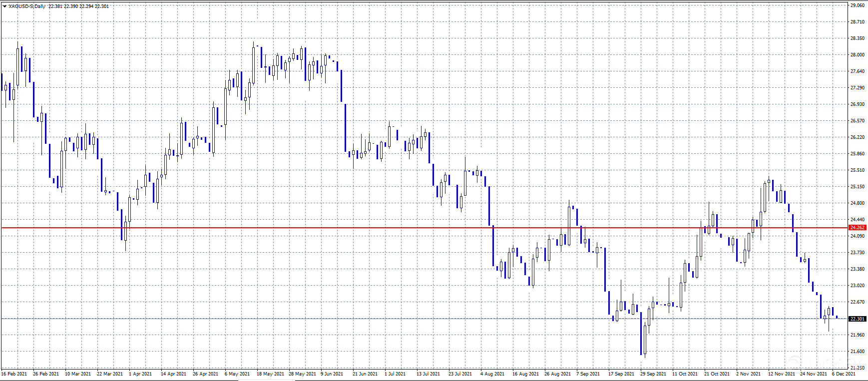Click the 26.220 price scale label

click(x=857, y=137)
